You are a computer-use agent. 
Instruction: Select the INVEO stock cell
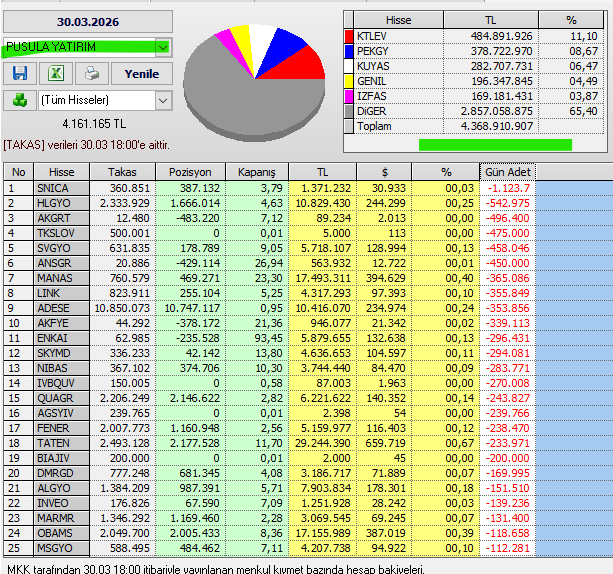coord(62,503)
